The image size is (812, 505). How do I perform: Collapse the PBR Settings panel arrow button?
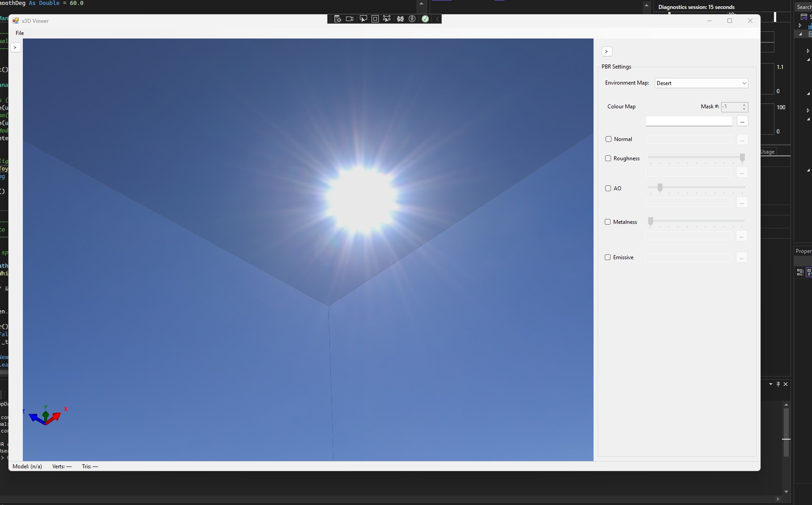pyautogui.click(x=607, y=51)
